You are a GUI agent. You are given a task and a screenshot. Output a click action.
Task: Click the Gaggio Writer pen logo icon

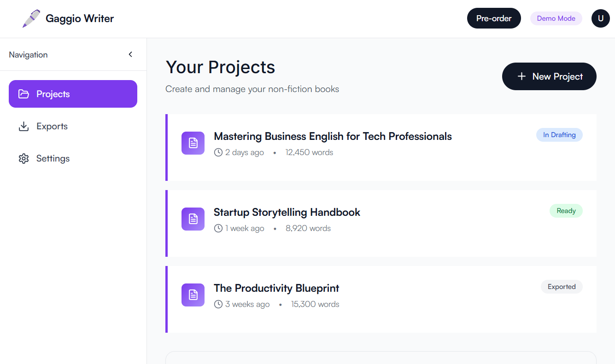tap(31, 19)
